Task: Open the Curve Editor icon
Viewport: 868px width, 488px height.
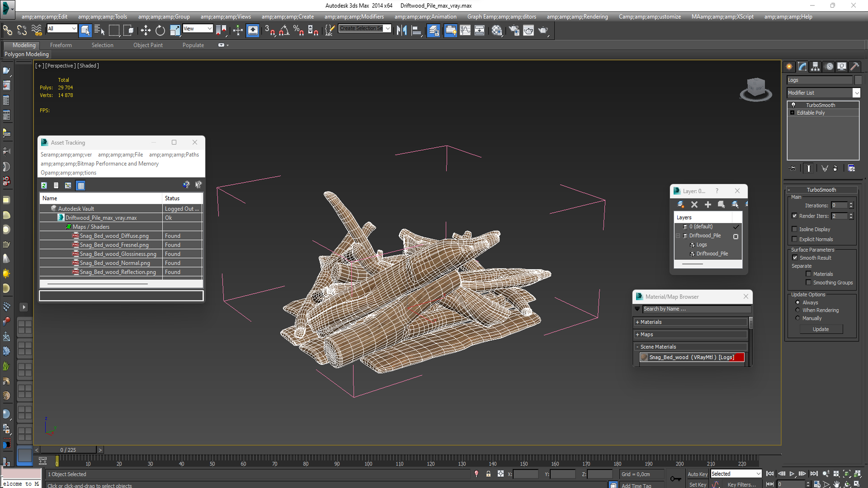Action: coord(465,30)
